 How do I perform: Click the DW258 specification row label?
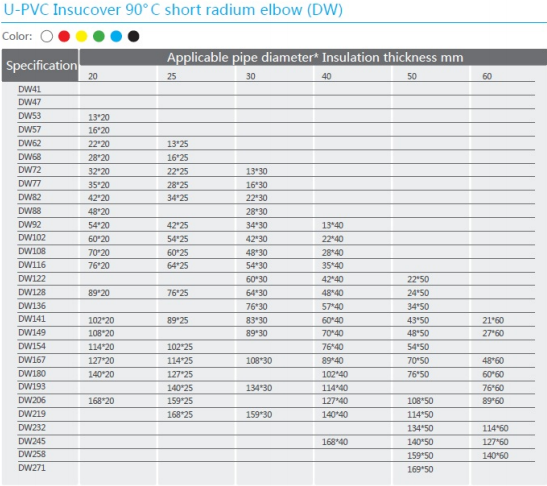coord(32,454)
